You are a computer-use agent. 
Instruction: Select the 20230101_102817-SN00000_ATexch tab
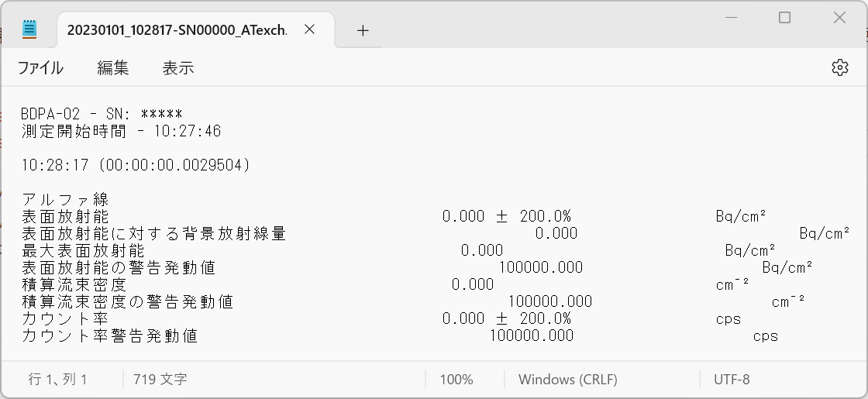tap(177, 30)
